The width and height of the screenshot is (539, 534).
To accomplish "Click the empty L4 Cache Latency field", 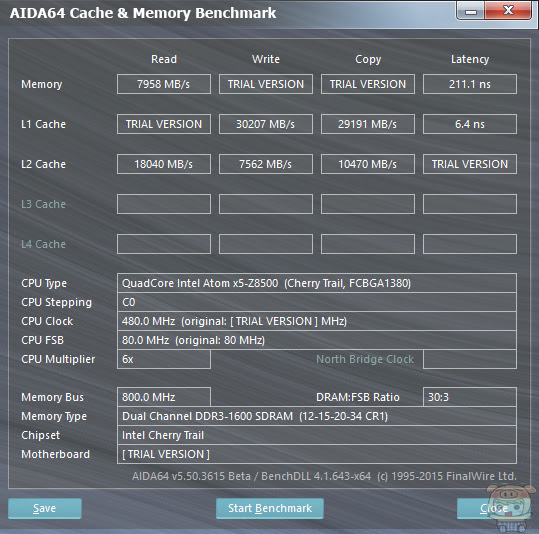I will click(470, 244).
